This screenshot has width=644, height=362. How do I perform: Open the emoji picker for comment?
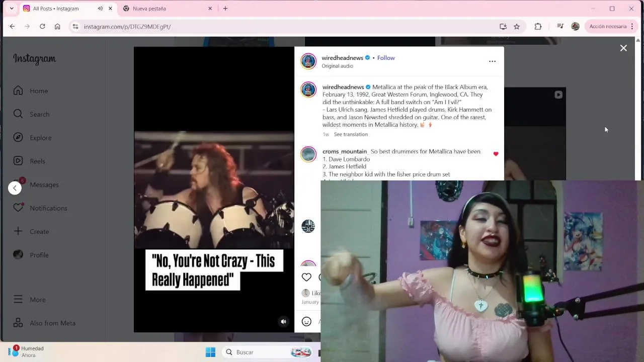(306, 321)
